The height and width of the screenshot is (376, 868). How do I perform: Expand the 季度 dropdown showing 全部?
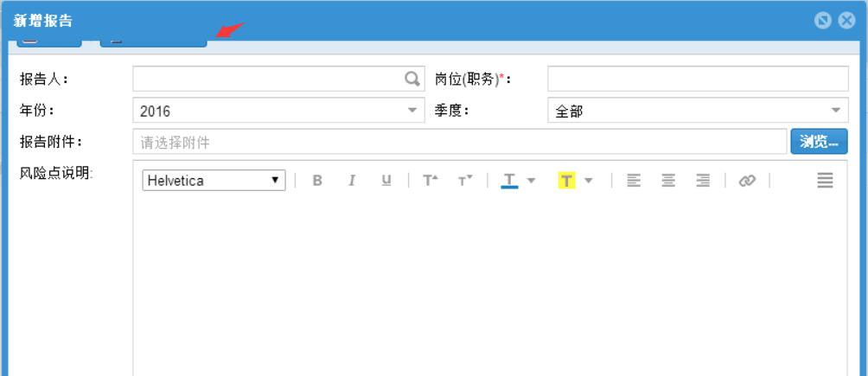click(x=698, y=111)
